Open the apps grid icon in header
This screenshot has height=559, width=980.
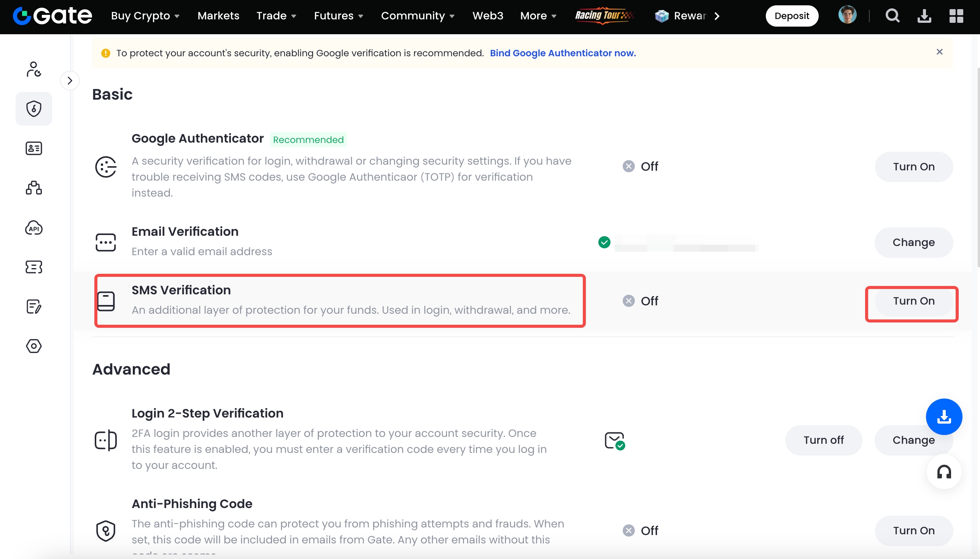point(956,16)
